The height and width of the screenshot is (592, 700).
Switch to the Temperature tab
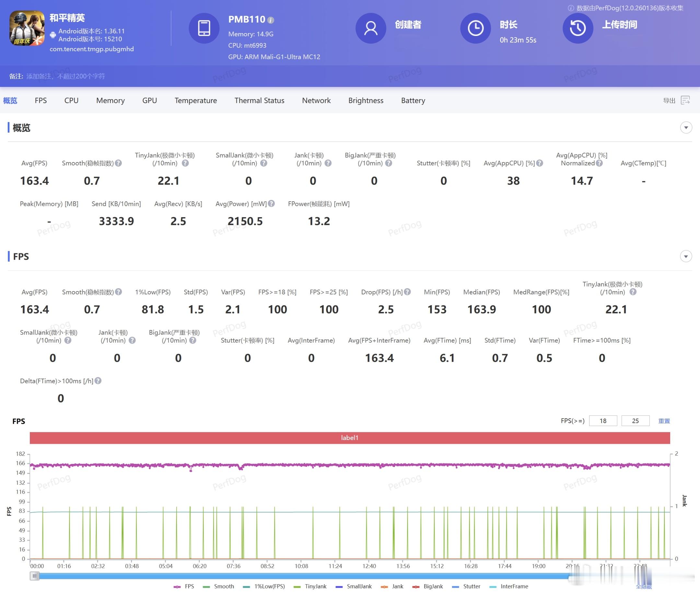[195, 101]
